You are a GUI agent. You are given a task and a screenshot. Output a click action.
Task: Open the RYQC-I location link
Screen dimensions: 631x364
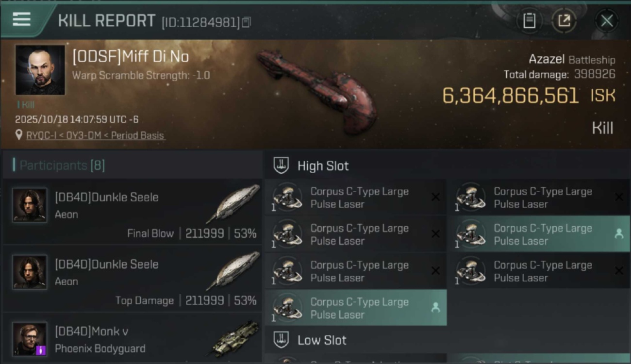[x=96, y=135]
